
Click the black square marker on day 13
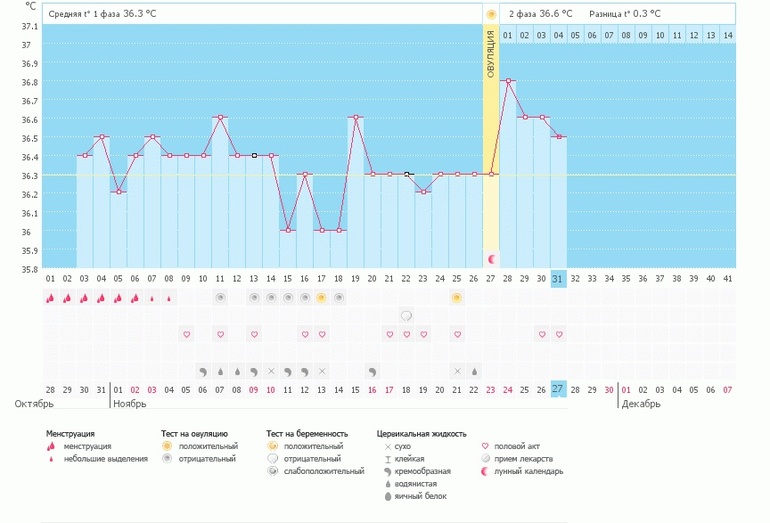tap(254, 155)
